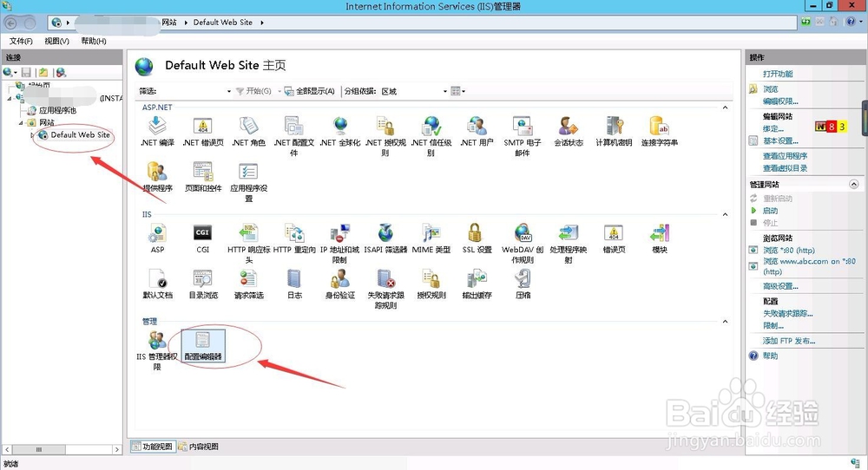
Task: Open the IP 地址和域限制 feature
Action: click(x=339, y=244)
